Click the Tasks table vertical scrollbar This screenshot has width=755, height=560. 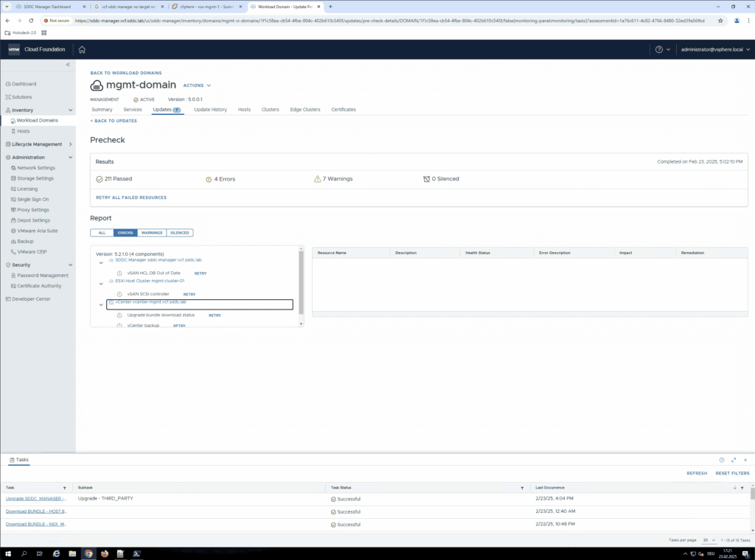point(752,493)
